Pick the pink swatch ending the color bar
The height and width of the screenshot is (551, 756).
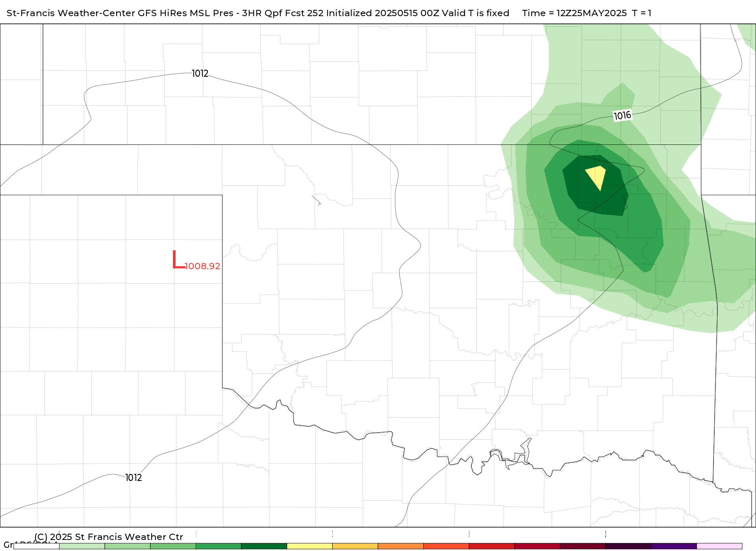[719, 546]
